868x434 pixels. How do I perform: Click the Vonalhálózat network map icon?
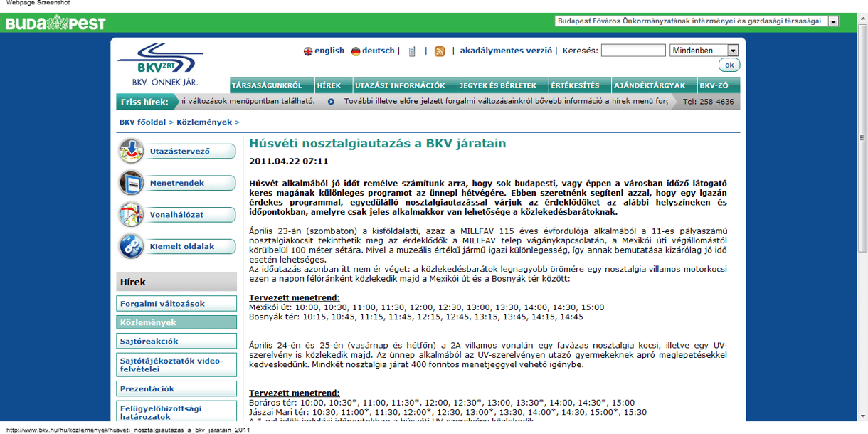coord(132,215)
